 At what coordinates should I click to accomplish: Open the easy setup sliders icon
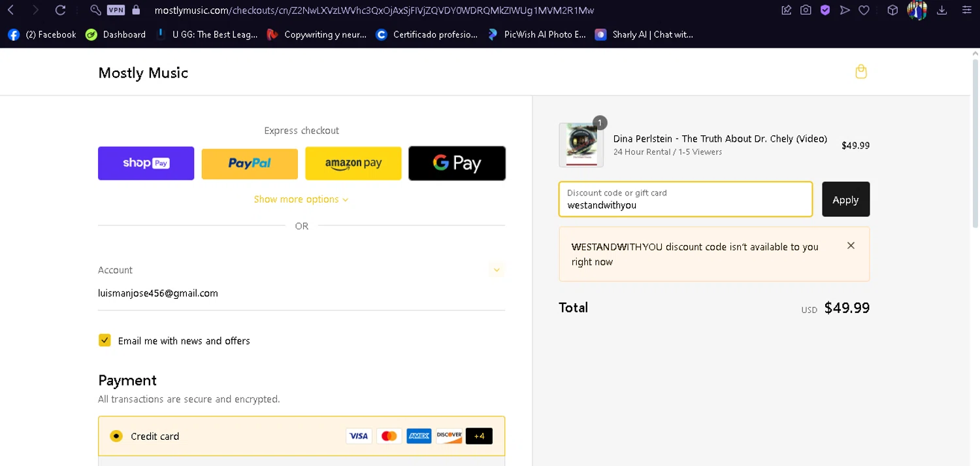click(x=966, y=10)
